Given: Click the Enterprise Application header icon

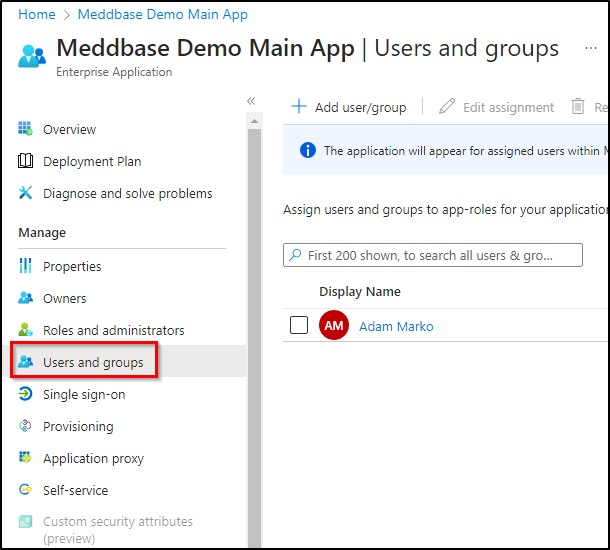Looking at the screenshot, I should click(x=32, y=56).
